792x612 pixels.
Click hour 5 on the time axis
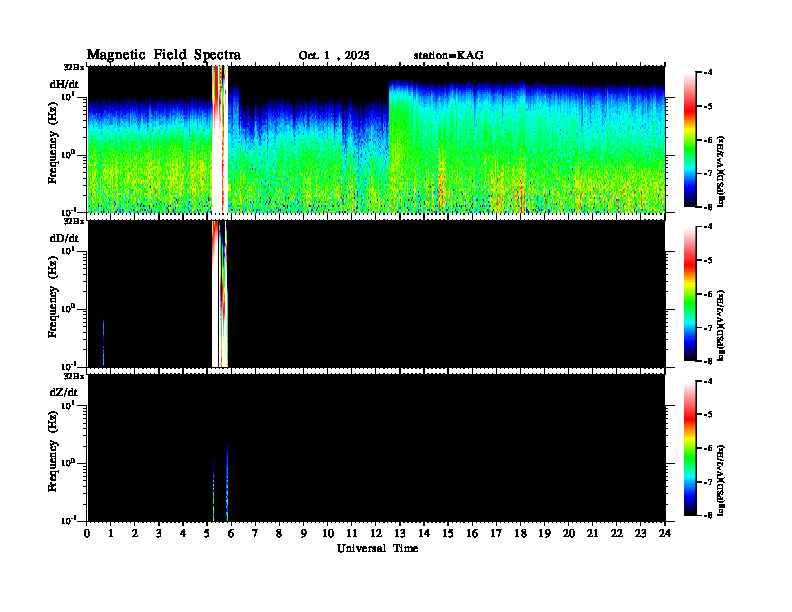207,534
